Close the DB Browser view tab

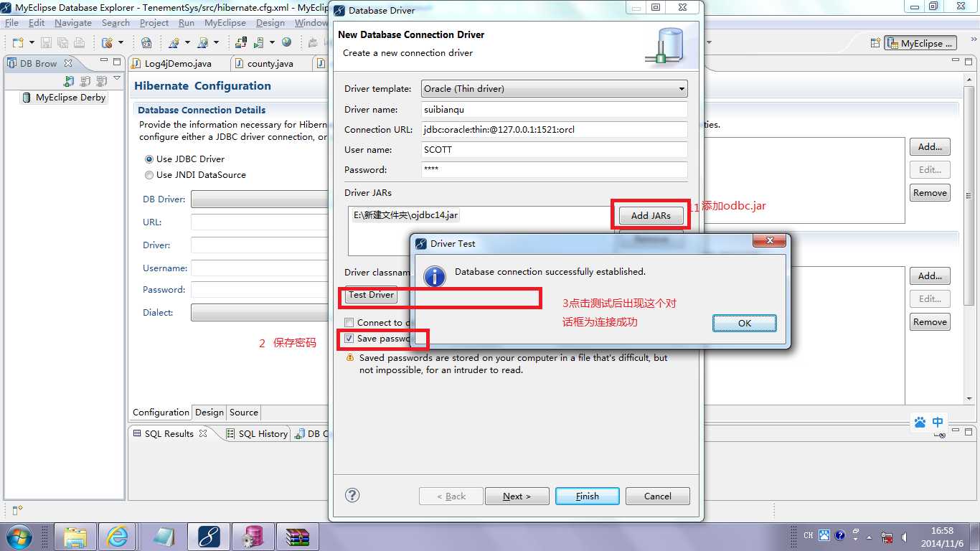pyautogui.click(x=68, y=63)
